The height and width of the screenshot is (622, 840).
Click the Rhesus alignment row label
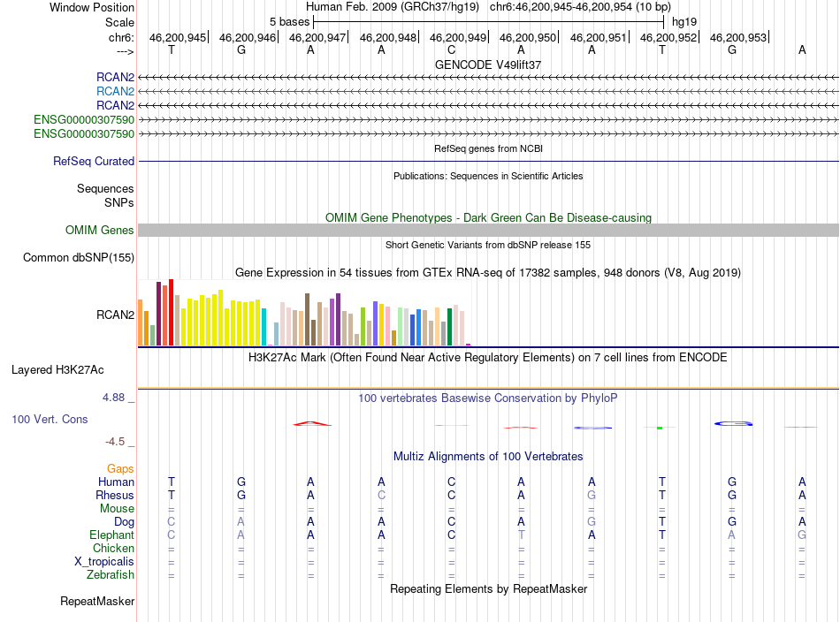(115, 496)
